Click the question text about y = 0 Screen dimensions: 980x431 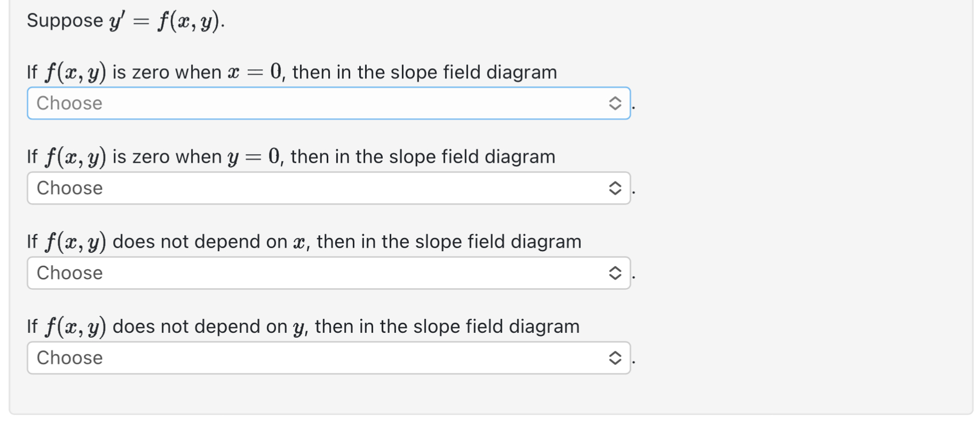tap(291, 156)
